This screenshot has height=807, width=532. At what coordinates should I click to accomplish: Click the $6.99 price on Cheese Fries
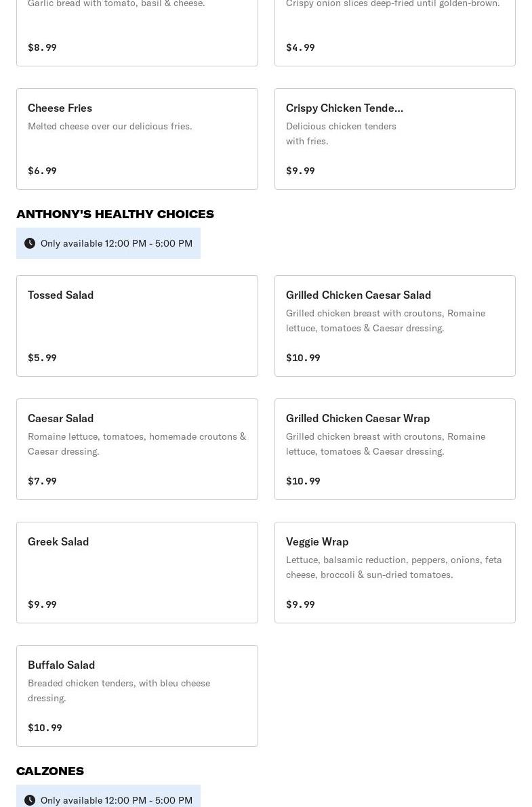tap(42, 171)
